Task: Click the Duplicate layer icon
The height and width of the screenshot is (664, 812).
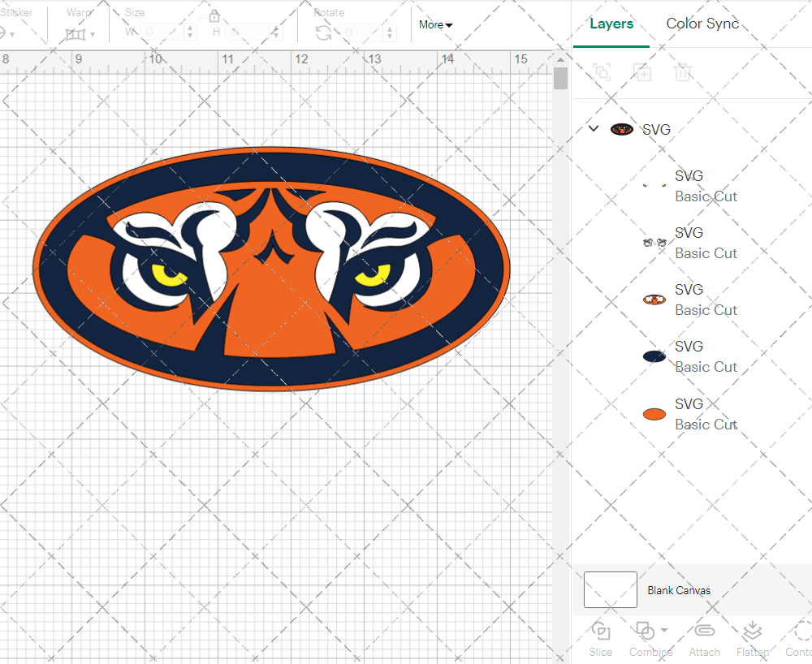Action: 642,72
